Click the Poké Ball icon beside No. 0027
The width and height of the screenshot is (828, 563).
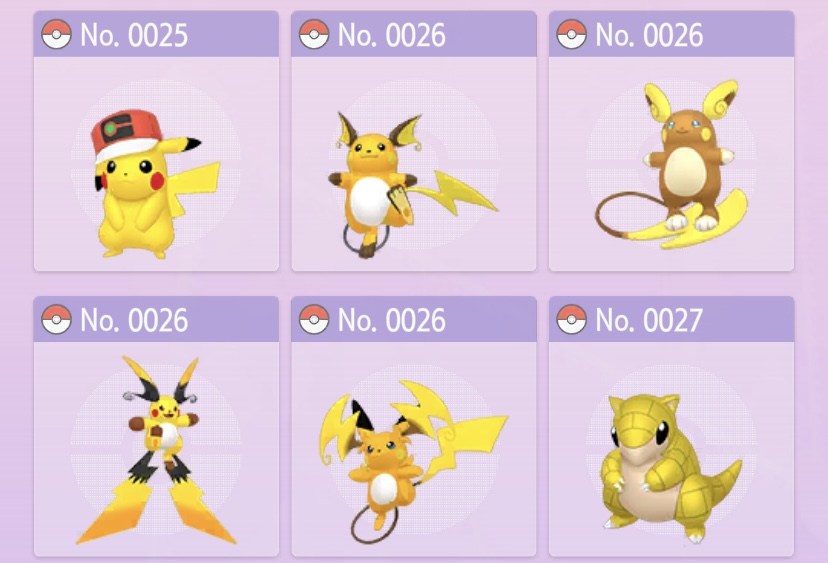click(x=572, y=320)
